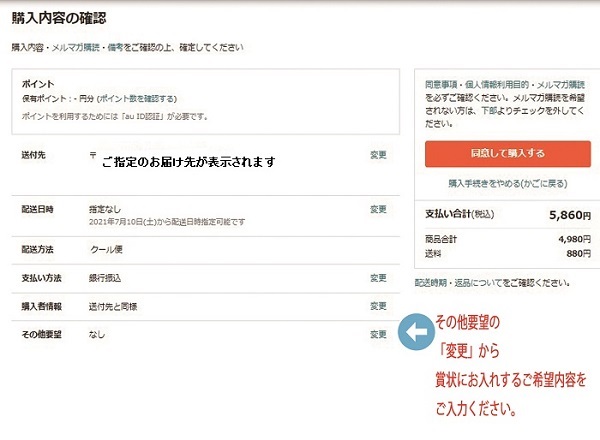The height and width of the screenshot is (440, 600).
Task: Click the 指定なし delivery date value
Action: (x=105, y=209)
